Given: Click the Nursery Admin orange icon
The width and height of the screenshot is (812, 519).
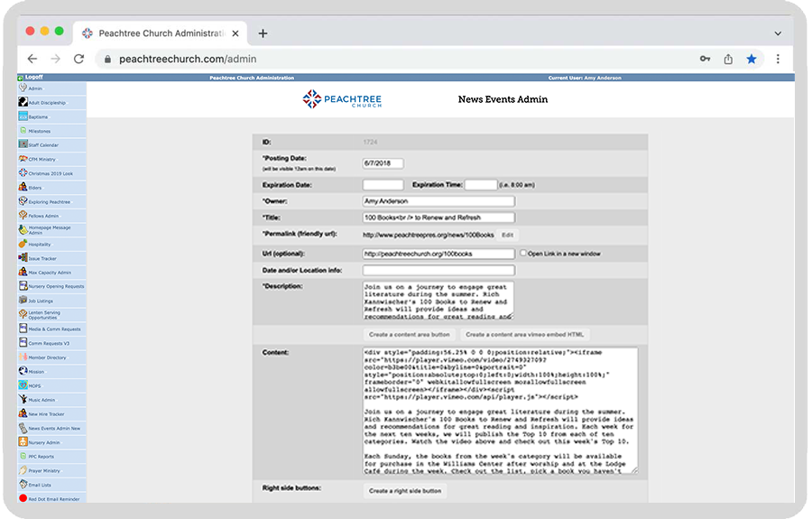Looking at the screenshot, I should tap(23, 441).
